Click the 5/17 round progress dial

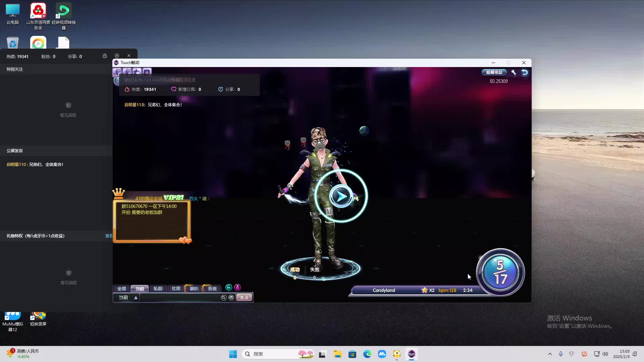click(500, 272)
